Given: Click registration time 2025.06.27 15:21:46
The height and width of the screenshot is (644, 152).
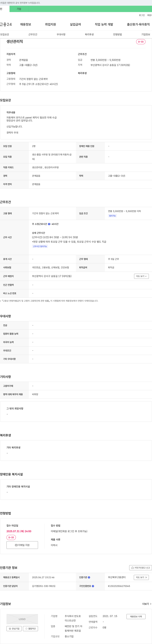Looking at the screenshot, I should point(43,577).
